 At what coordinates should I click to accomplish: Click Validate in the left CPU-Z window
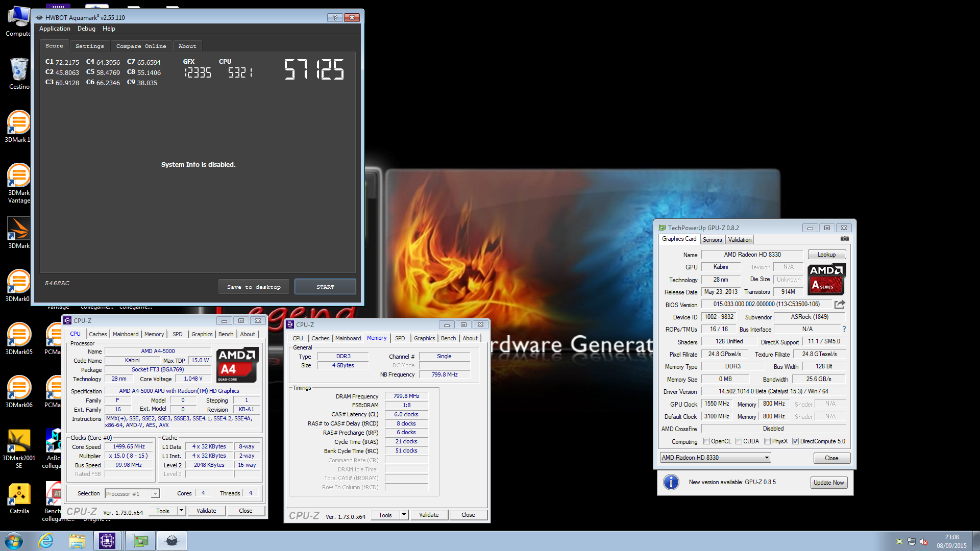(x=206, y=511)
